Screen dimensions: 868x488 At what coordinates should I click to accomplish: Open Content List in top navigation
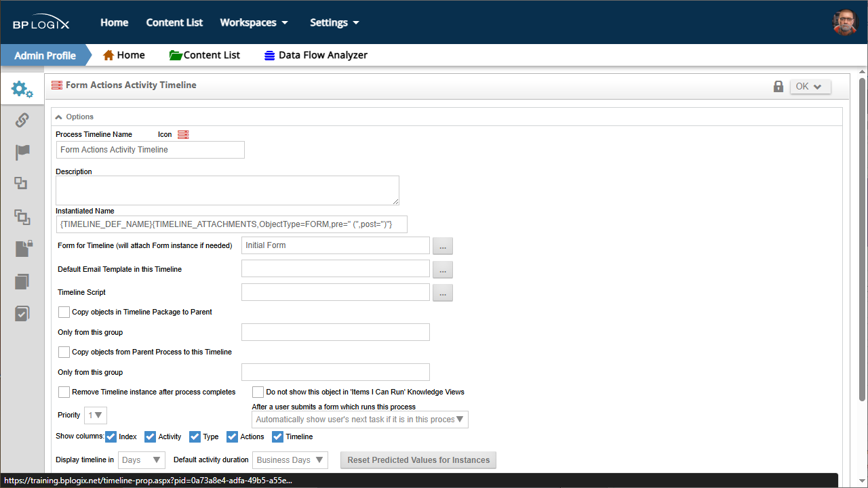174,22
